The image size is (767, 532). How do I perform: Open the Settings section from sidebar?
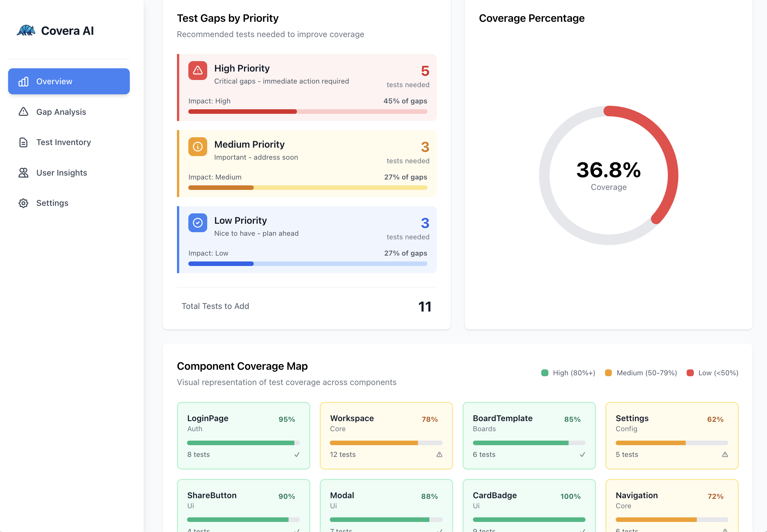[x=52, y=203]
